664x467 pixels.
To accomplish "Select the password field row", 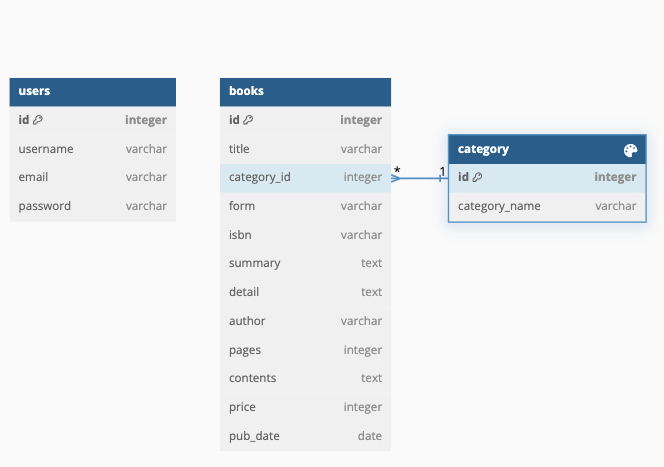I will coord(93,206).
